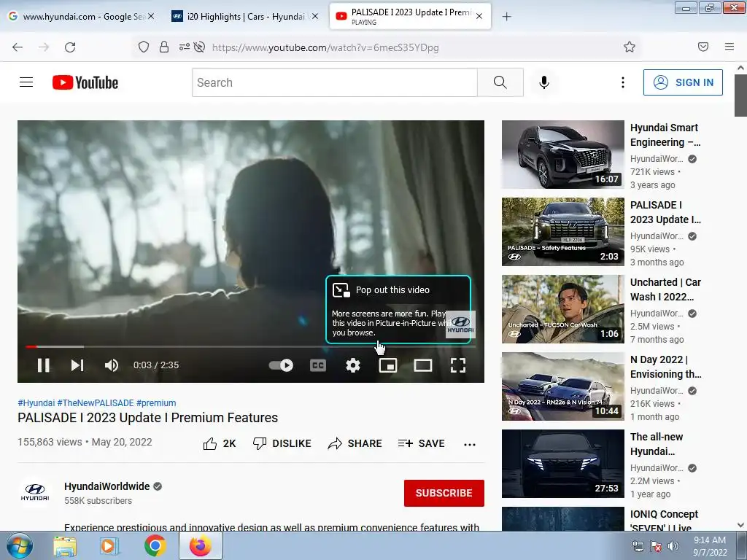Image resolution: width=747 pixels, height=560 pixels.
Task: Click the video title PALISADE 2023 Update
Action: point(147,418)
